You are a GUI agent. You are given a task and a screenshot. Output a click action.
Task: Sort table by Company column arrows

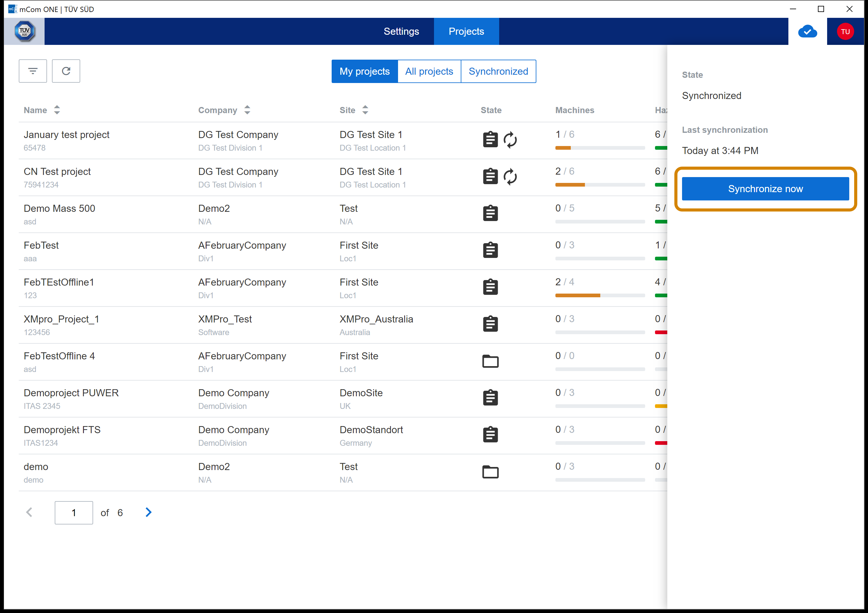coord(247,110)
